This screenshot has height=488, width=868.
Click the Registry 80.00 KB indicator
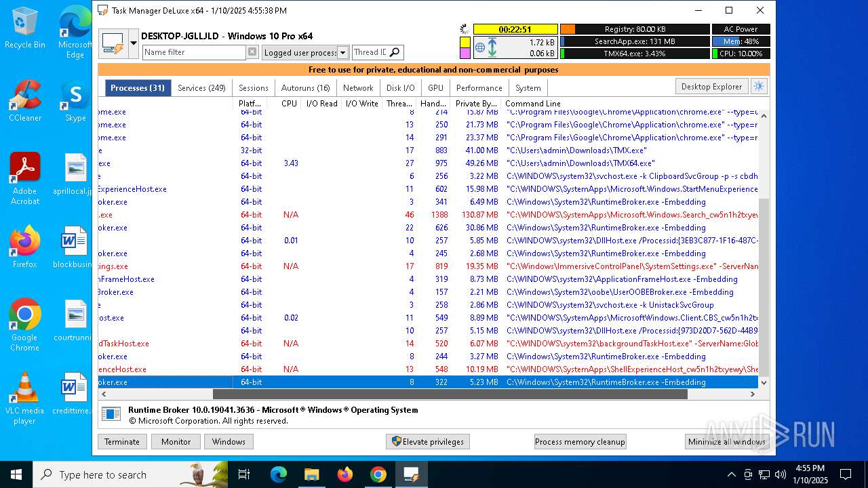click(635, 29)
